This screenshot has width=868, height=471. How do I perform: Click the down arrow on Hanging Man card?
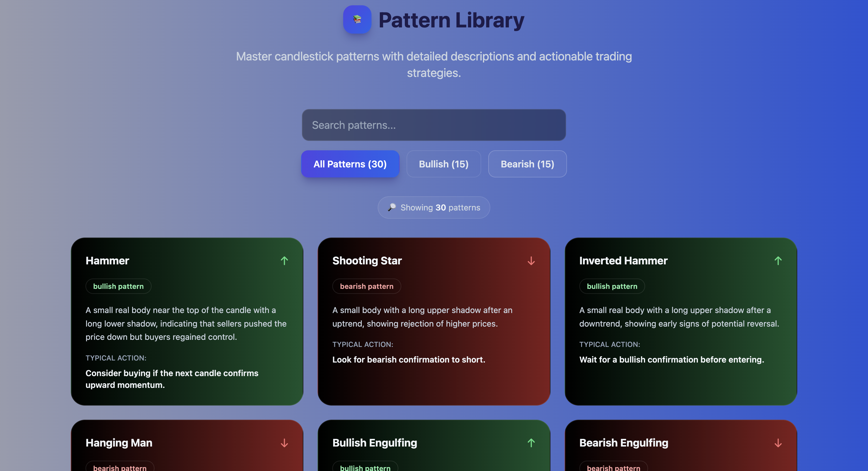tap(284, 443)
